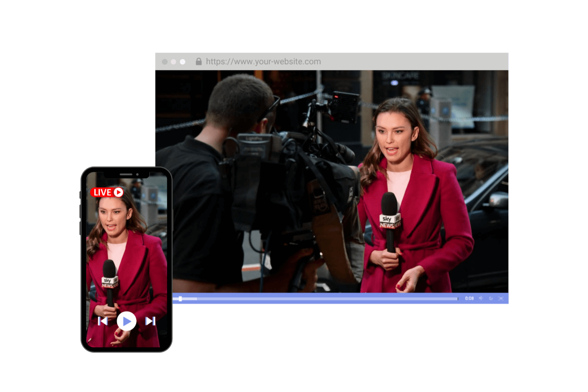Screen dimensions: 588x392
Task: Click the third white browser window dot
Action: pos(183,62)
